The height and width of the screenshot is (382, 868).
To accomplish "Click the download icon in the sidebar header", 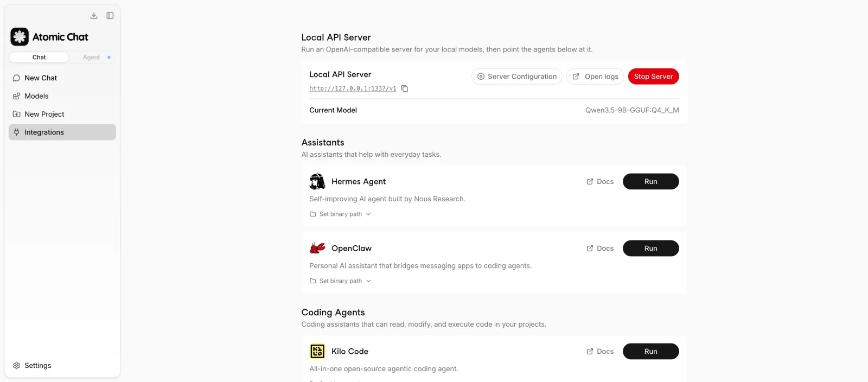I will pyautogui.click(x=94, y=16).
